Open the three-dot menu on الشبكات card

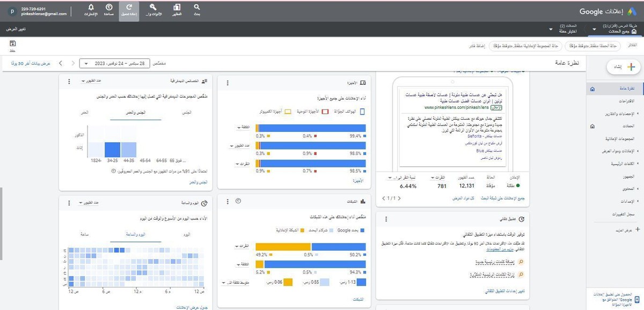coord(228,201)
